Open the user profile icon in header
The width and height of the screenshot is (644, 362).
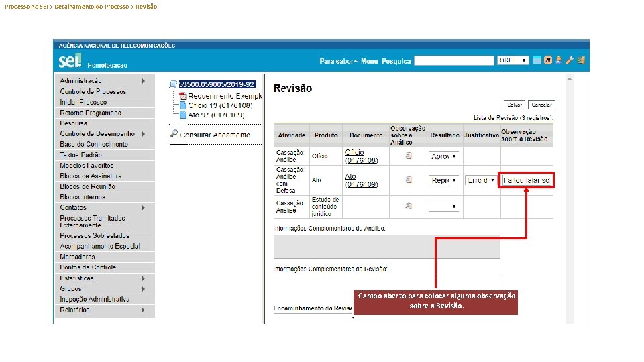(559, 60)
